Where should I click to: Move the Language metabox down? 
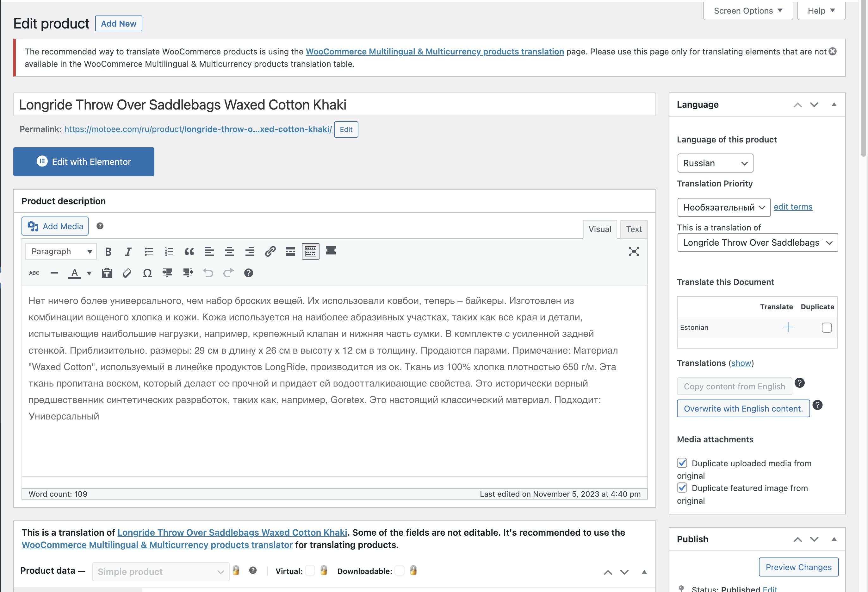[x=814, y=105]
